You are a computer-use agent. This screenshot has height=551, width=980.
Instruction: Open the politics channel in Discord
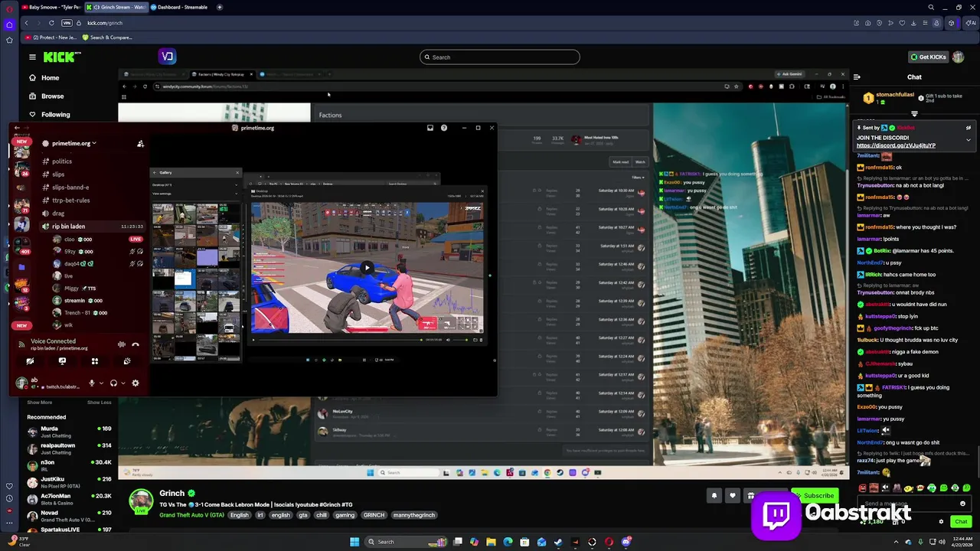pos(62,161)
